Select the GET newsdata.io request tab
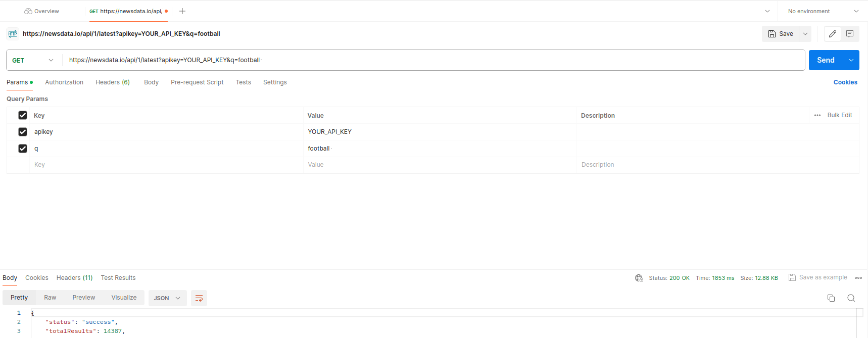Image resolution: width=868 pixels, height=338 pixels. [128, 11]
